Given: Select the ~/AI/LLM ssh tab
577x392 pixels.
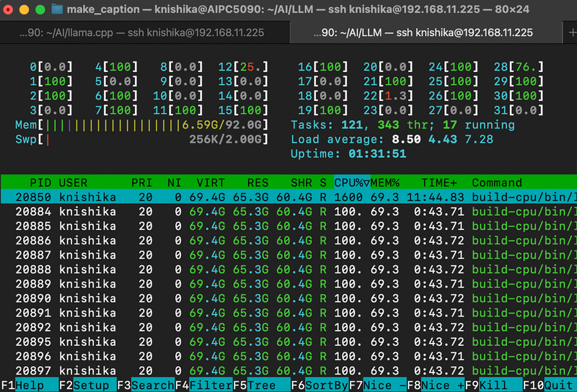Looking at the screenshot, I should (426, 32).
